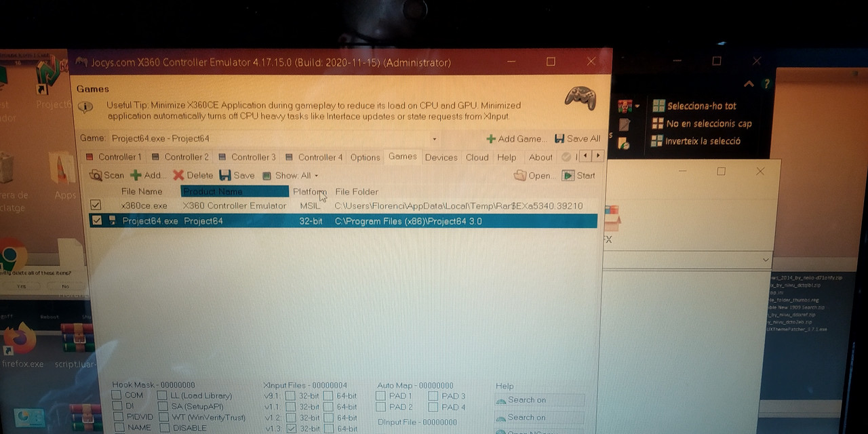
Task: Enable the LL (Load Library) checkbox
Action: click(163, 395)
